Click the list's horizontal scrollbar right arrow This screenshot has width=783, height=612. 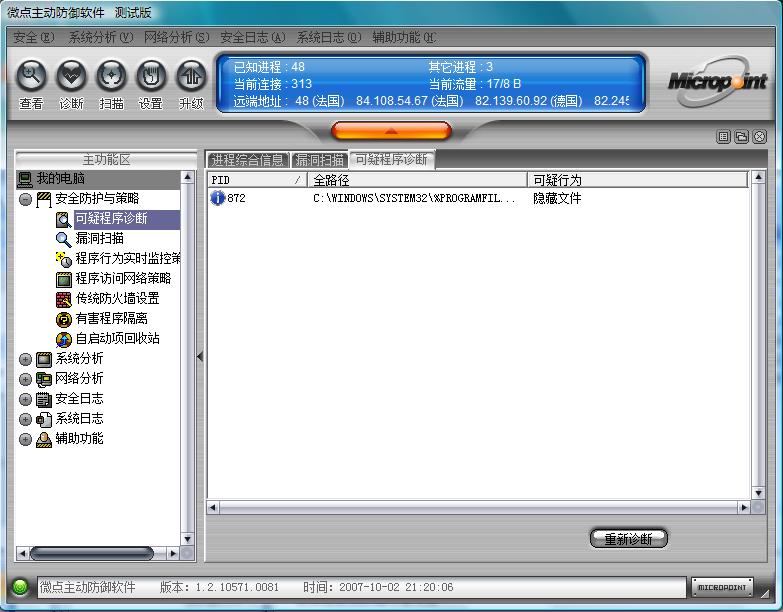tap(744, 508)
